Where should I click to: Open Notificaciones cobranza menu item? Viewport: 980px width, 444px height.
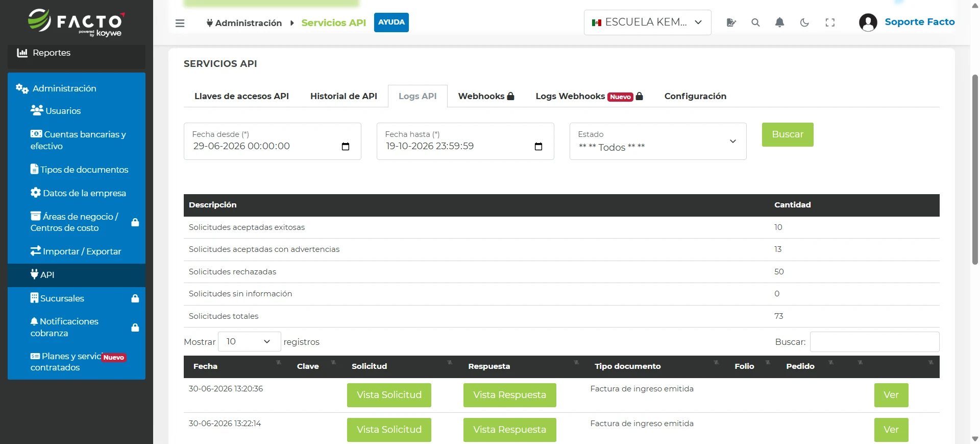pos(77,327)
